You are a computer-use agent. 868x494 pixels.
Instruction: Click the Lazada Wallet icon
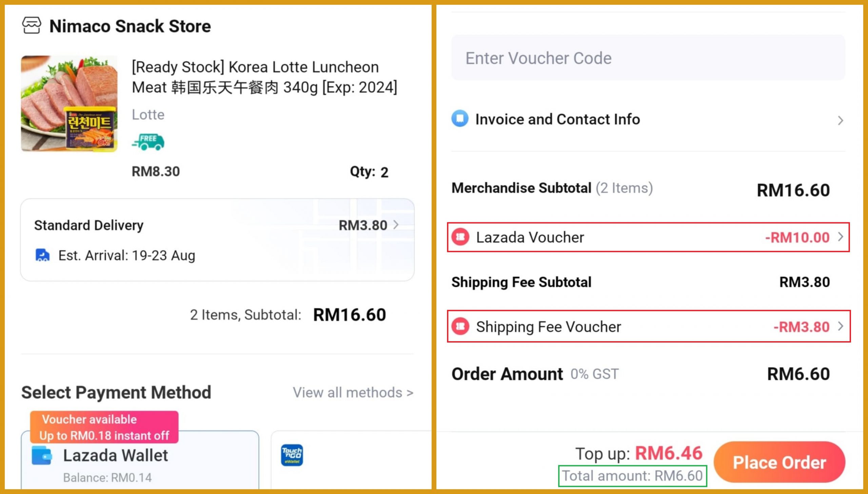coord(42,455)
